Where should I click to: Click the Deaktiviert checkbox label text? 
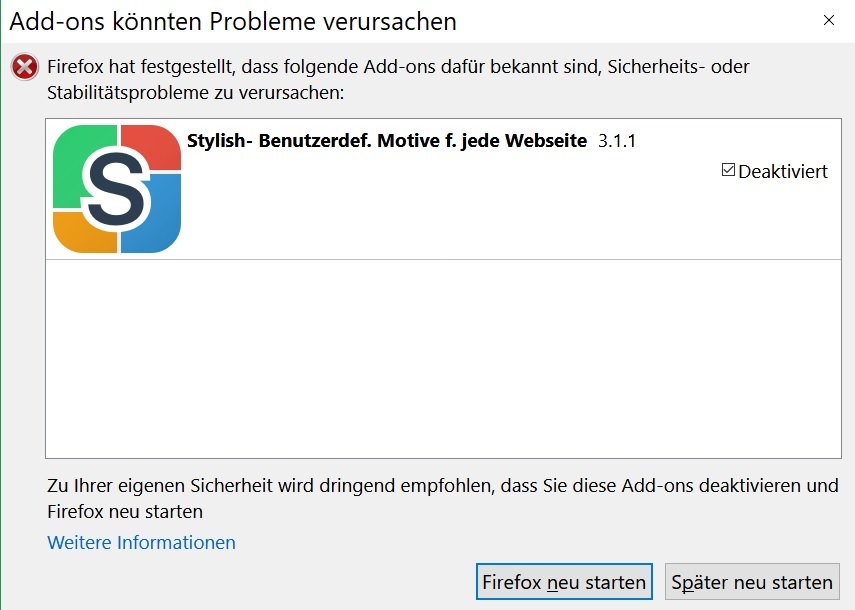(783, 171)
